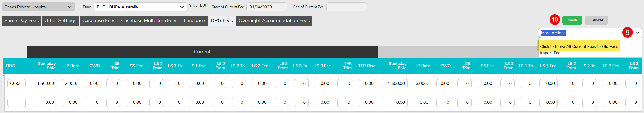Image resolution: width=644 pixels, height=113 pixels.
Task: Expand the More Actions dropdown arrow
Action: [x=637, y=33]
